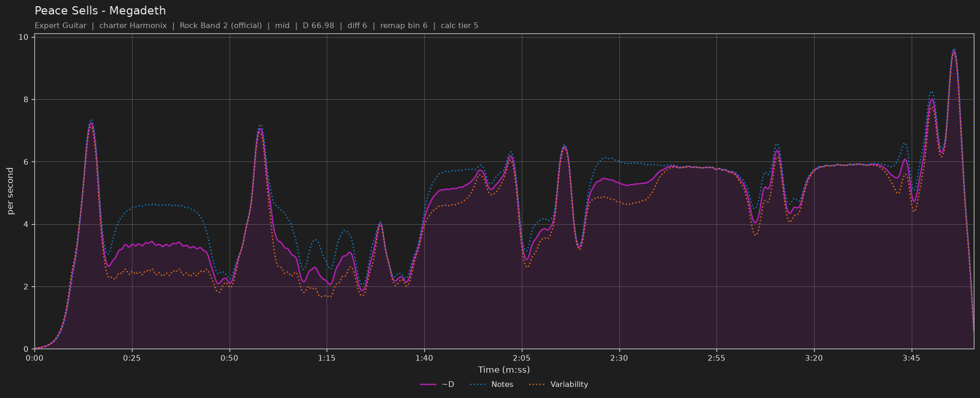Click the 'mid' subtitle entry

pyautogui.click(x=282, y=26)
